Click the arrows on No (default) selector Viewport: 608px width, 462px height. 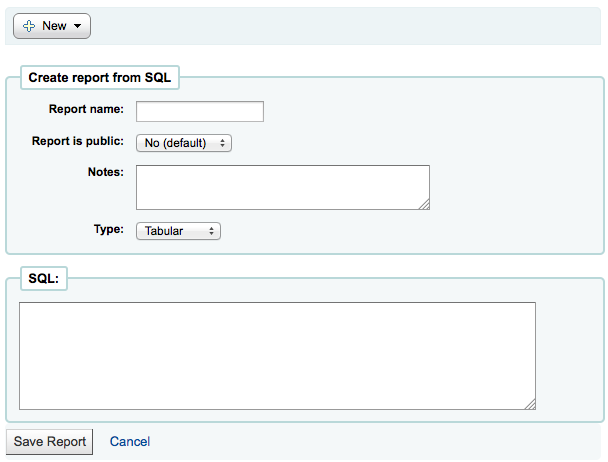[x=222, y=143]
